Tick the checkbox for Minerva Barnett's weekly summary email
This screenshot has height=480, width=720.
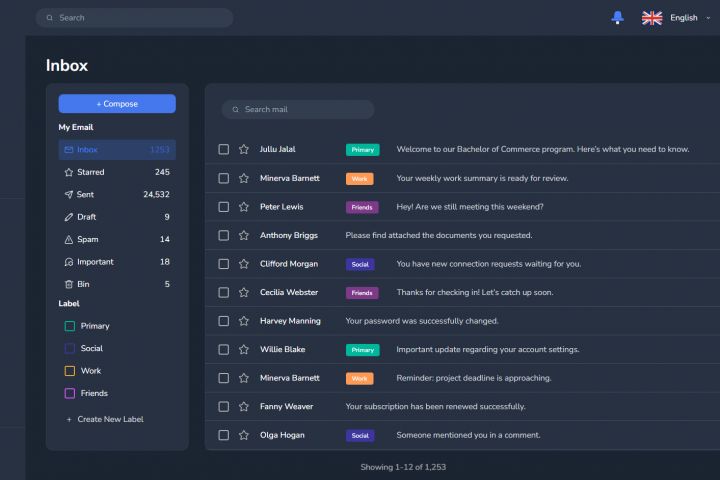coord(224,178)
